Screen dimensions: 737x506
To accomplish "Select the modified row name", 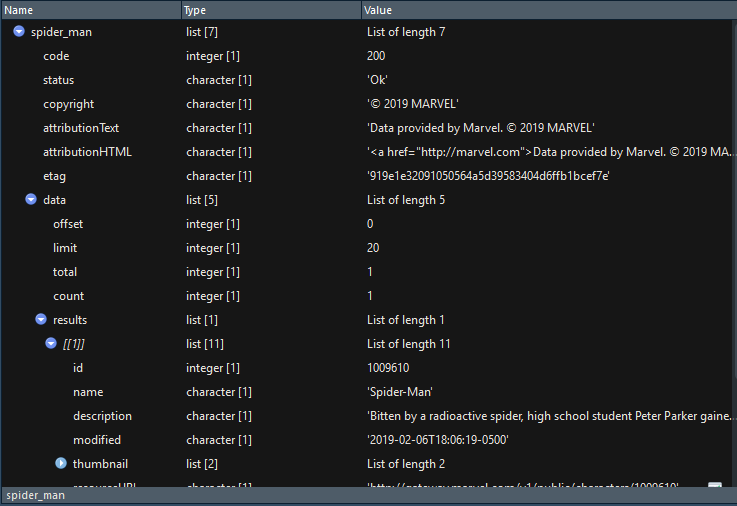I will (x=97, y=440).
